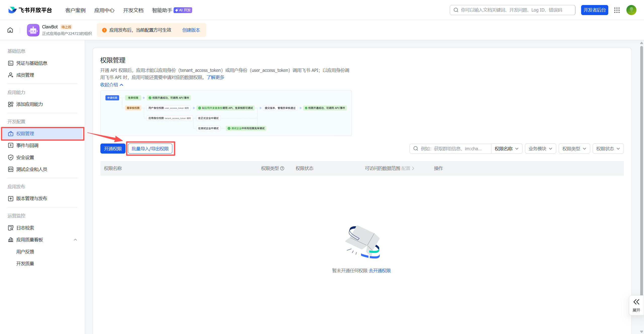
Task: Open the 权限名称 search-type dropdown
Action: coord(506,149)
